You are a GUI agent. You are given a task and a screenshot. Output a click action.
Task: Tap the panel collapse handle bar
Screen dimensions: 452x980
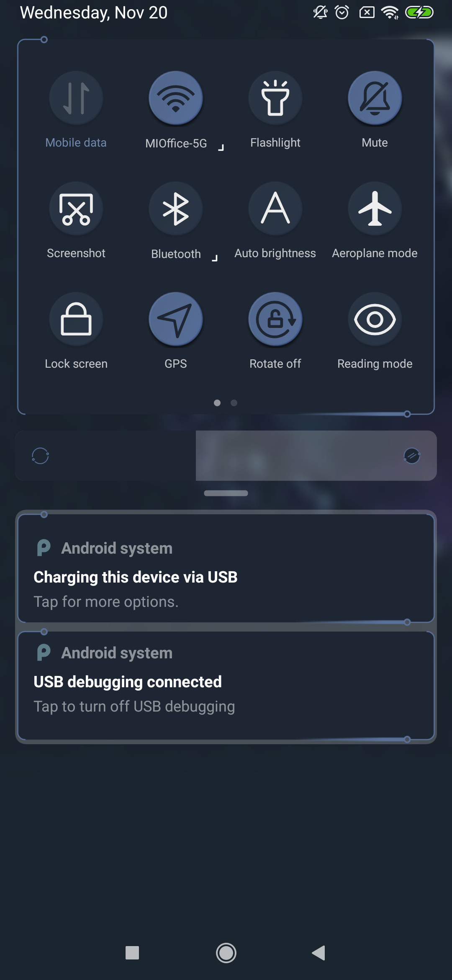point(226,493)
